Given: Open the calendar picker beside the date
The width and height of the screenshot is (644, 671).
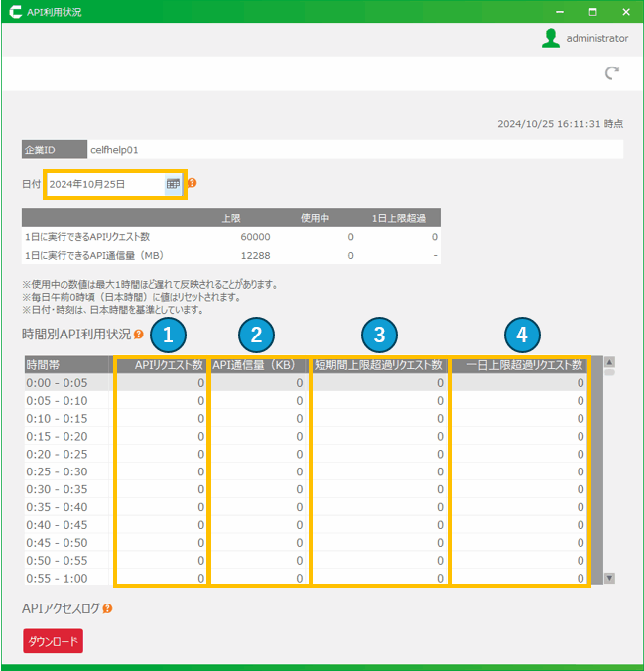Looking at the screenshot, I should (173, 184).
